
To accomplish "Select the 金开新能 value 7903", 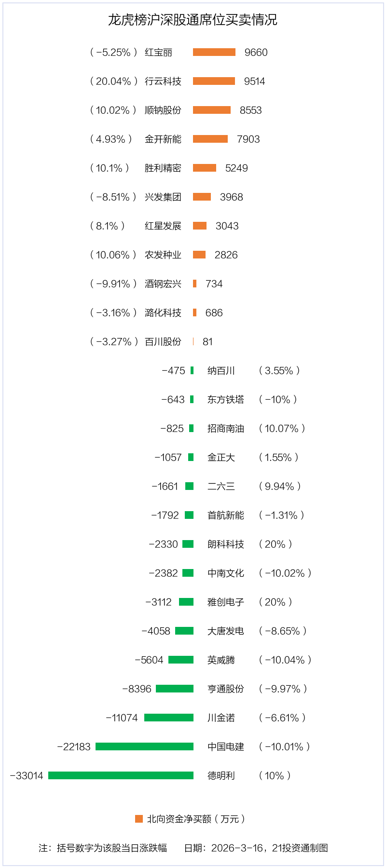I will [x=248, y=139].
